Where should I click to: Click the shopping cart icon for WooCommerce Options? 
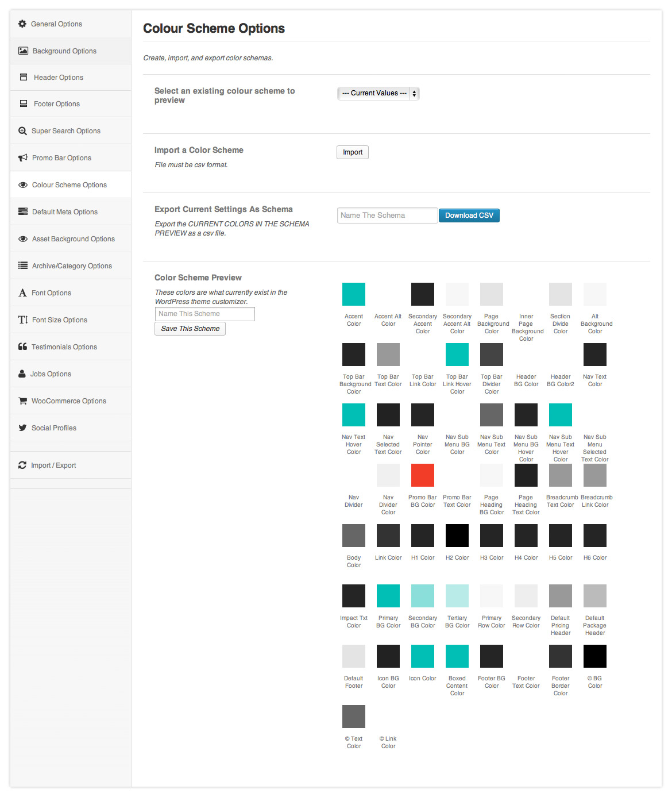pos(22,401)
